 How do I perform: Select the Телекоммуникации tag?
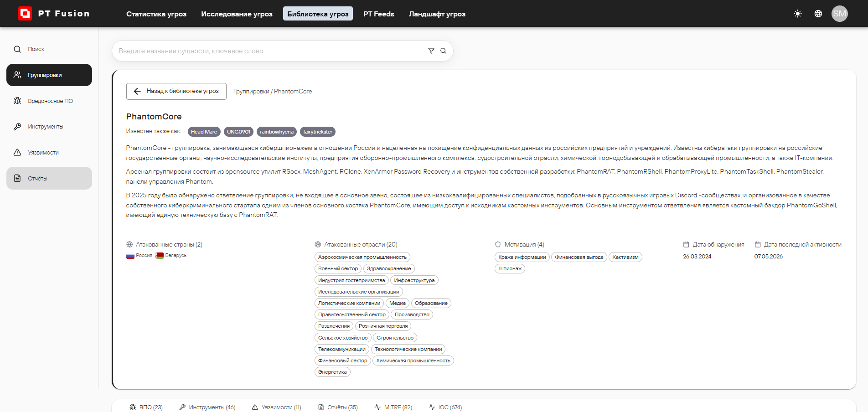[x=342, y=349]
